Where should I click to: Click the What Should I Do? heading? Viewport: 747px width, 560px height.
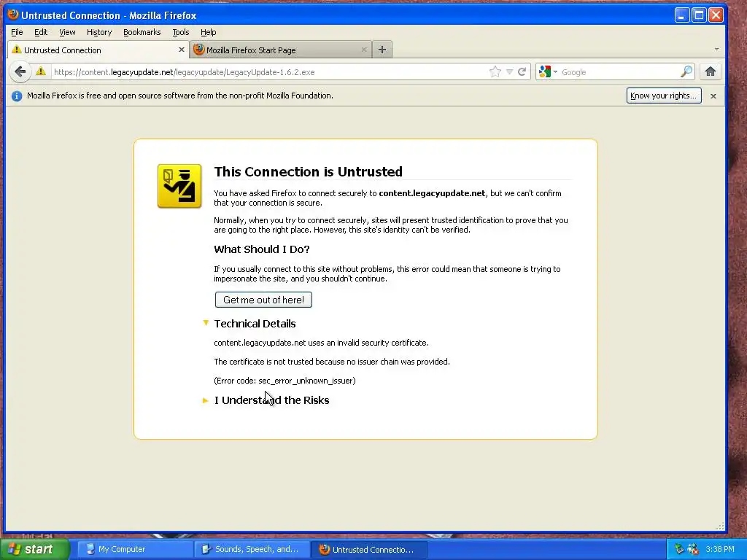(262, 249)
